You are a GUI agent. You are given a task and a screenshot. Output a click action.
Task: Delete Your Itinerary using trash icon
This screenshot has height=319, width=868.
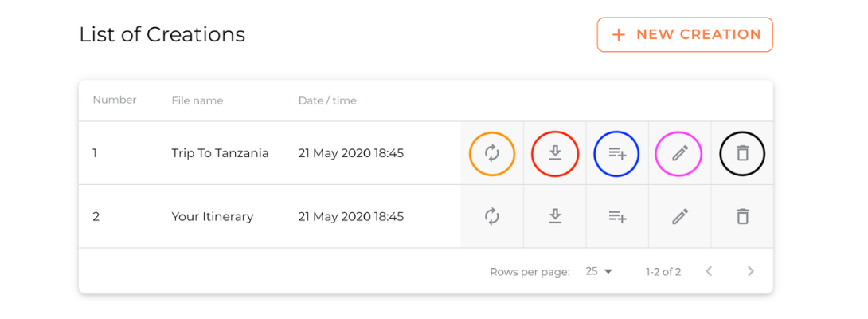(x=742, y=216)
